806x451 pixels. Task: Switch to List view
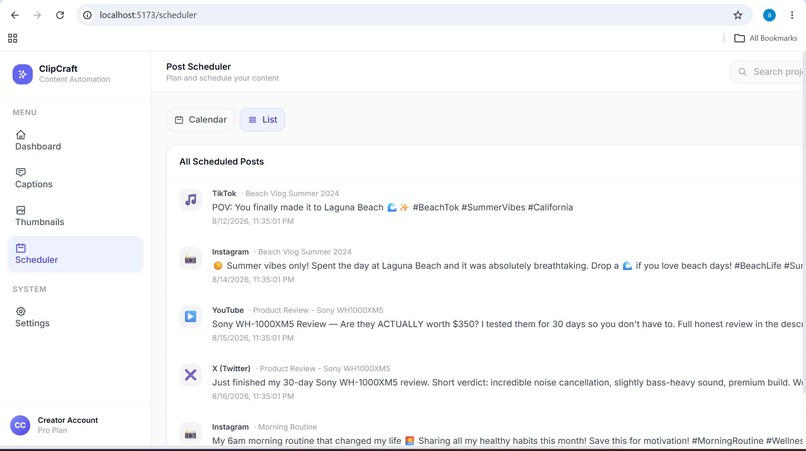263,120
